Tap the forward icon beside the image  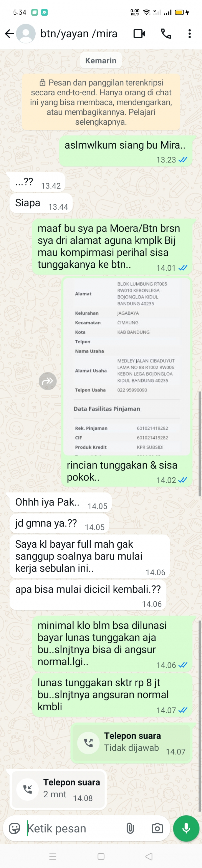point(47,381)
